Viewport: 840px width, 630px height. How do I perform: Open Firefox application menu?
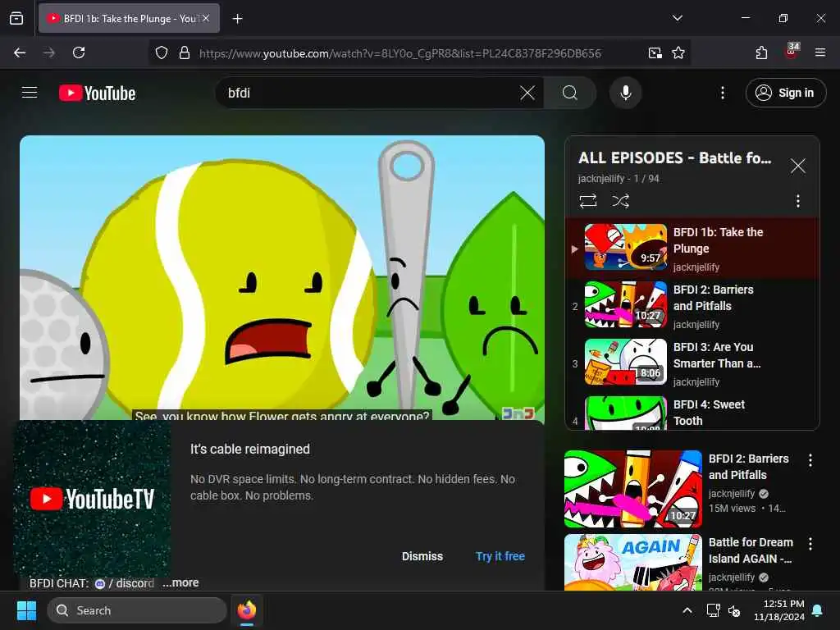819,52
